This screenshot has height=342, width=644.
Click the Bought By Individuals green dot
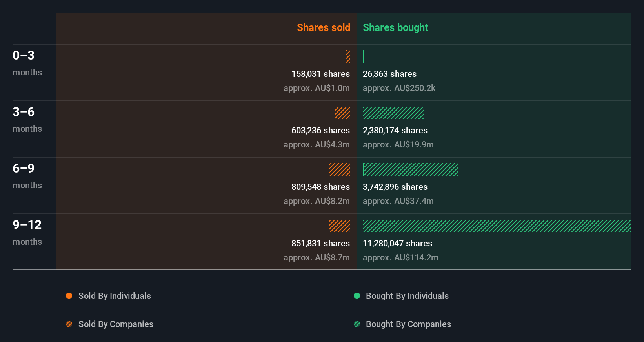point(357,296)
